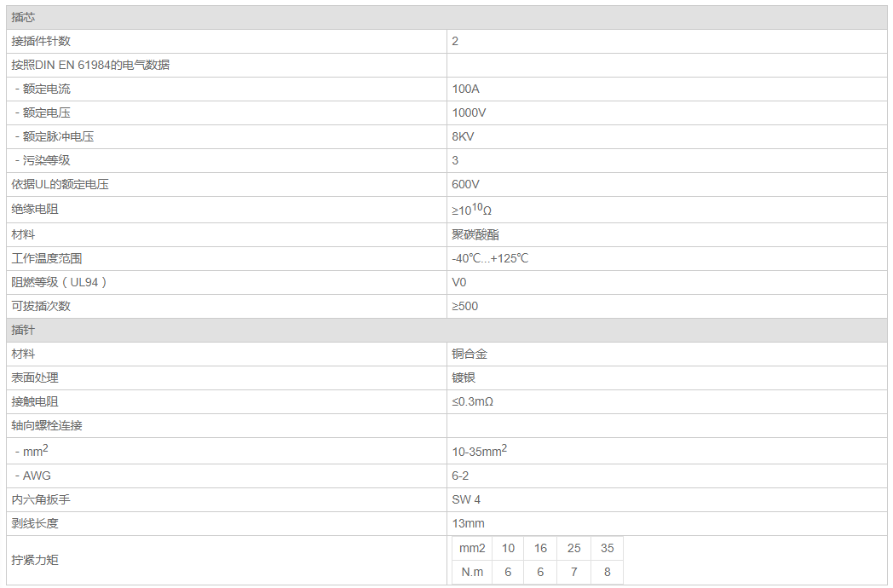Viewport: 893px width, 588px height.
Task: Click the 1000V rated voltage value
Action: pyautogui.click(x=469, y=112)
